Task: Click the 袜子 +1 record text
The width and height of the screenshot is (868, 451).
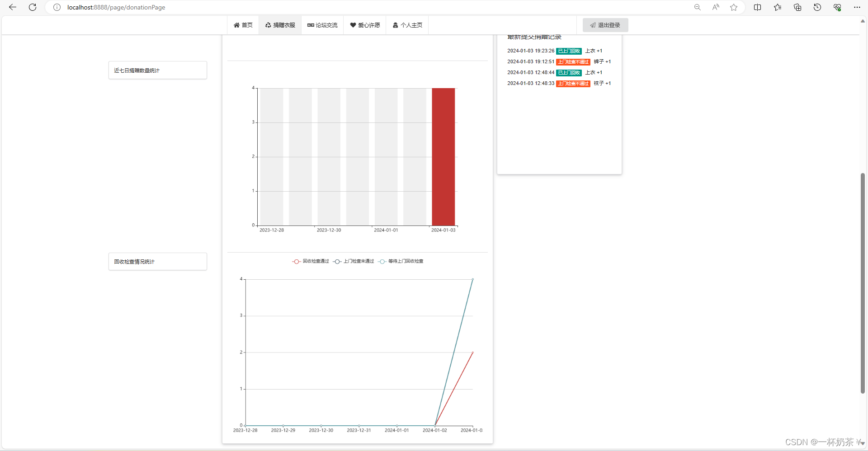Action: [602, 84]
